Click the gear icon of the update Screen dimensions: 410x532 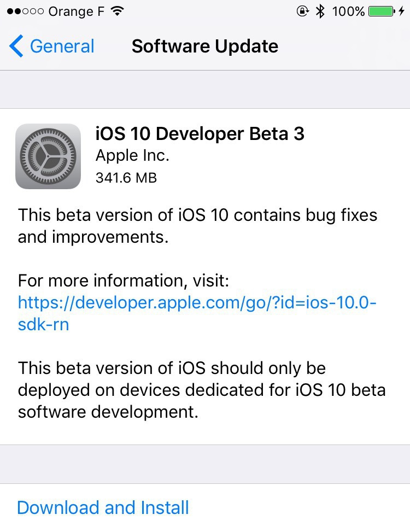click(x=48, y=156)
